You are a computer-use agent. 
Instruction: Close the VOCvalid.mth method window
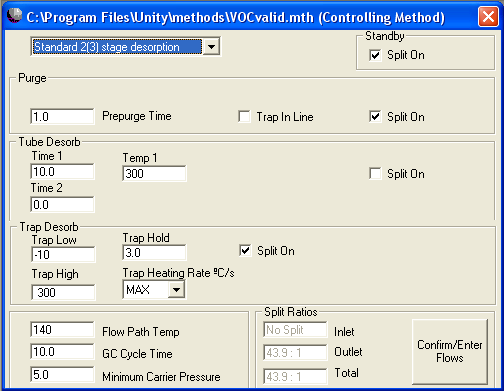pos(488,16)
